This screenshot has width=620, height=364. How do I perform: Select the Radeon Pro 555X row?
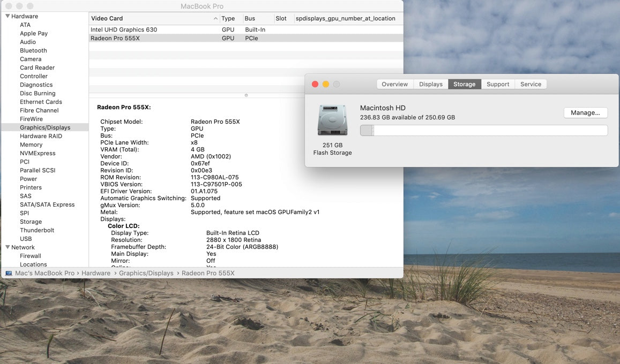[x=115, y=38]
